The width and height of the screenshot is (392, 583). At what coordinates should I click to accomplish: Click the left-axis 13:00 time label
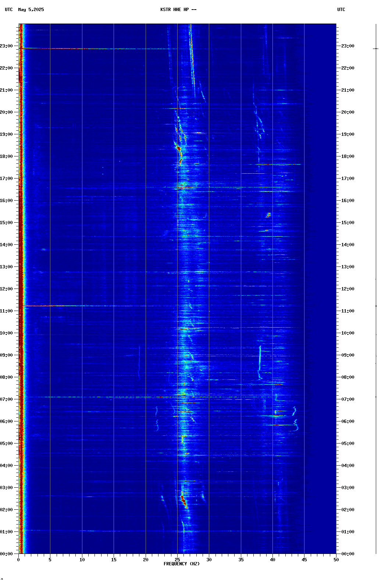pos(6,267)
